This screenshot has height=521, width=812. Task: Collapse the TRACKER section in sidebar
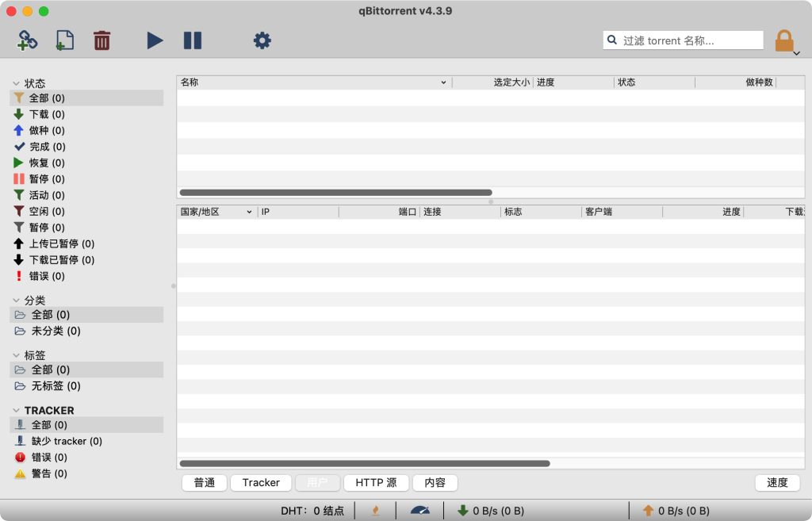(16, 411)
